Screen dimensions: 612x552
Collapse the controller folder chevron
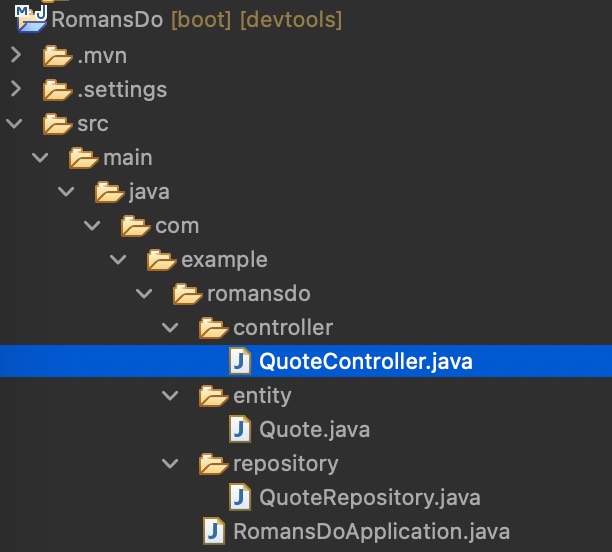[171, 328]
